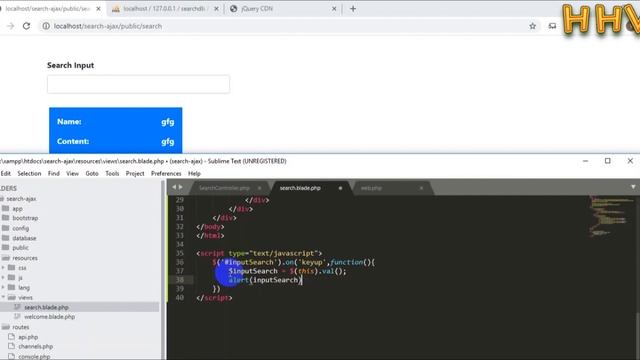Image resolution: width=640 pixels, height=360 pixels.
Task: Open the View menu
Action: point(72,173)
